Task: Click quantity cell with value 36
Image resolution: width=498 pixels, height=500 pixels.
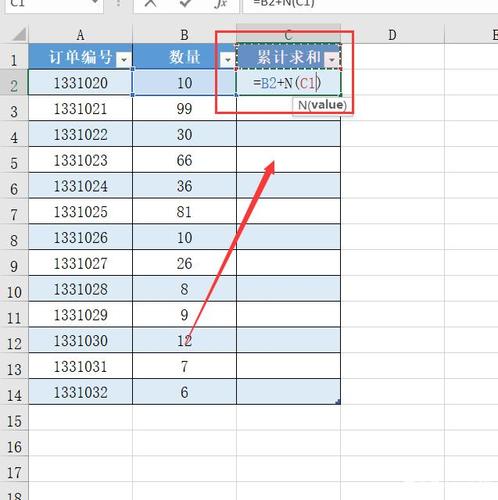Action: point(184,186)
